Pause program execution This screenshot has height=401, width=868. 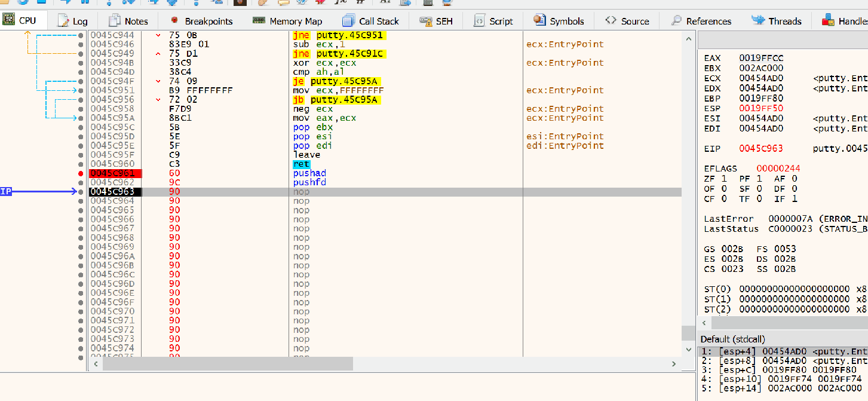click(85, 4)
